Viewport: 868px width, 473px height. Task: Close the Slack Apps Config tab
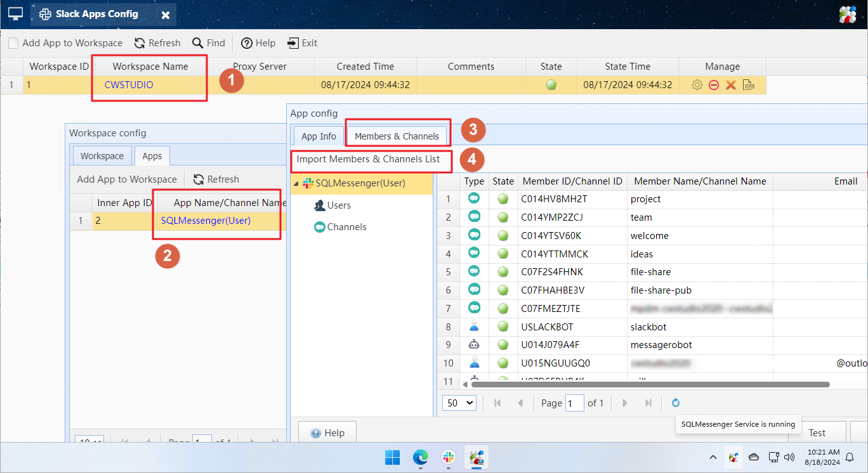tap(165, 14)
